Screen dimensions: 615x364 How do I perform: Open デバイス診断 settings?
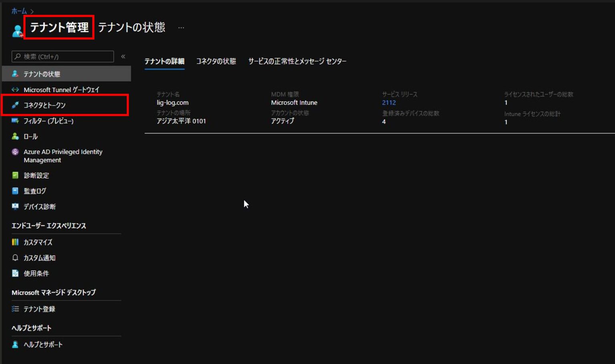[x=39, y=206]
